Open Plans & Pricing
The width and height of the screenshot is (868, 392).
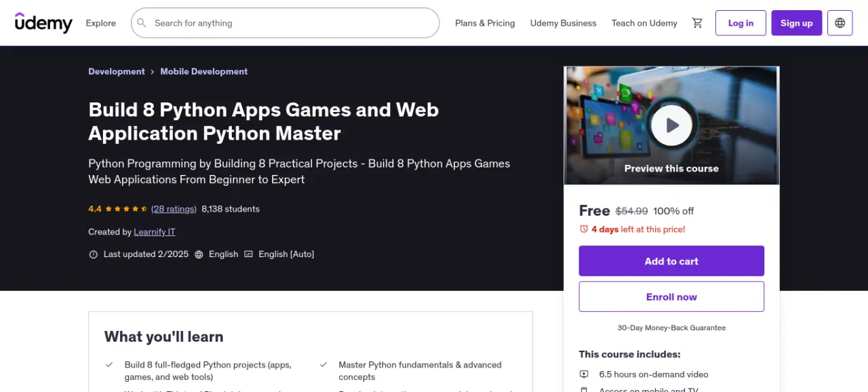(485, 23)
